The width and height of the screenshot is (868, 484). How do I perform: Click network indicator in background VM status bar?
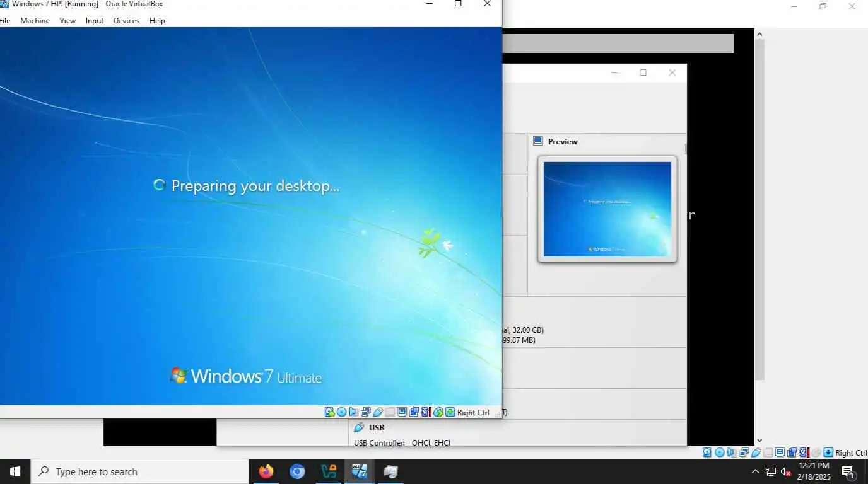744,452
